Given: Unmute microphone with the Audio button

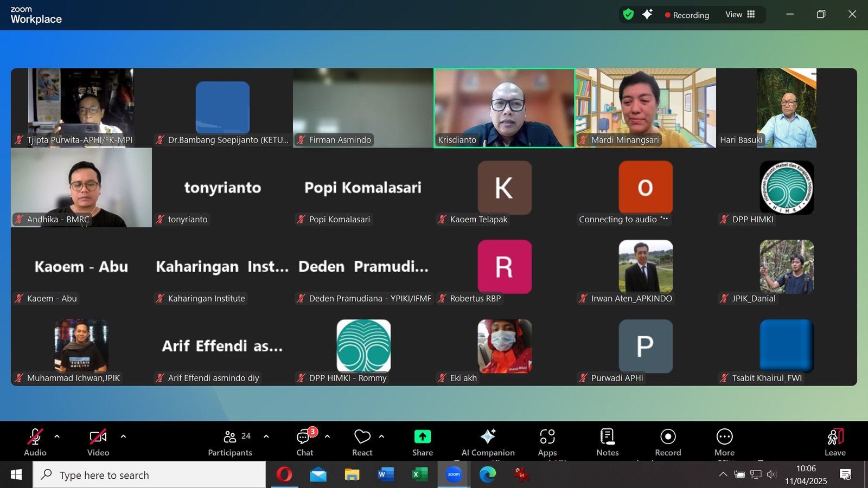Looking at the screenshot, I should coord(35,442).
